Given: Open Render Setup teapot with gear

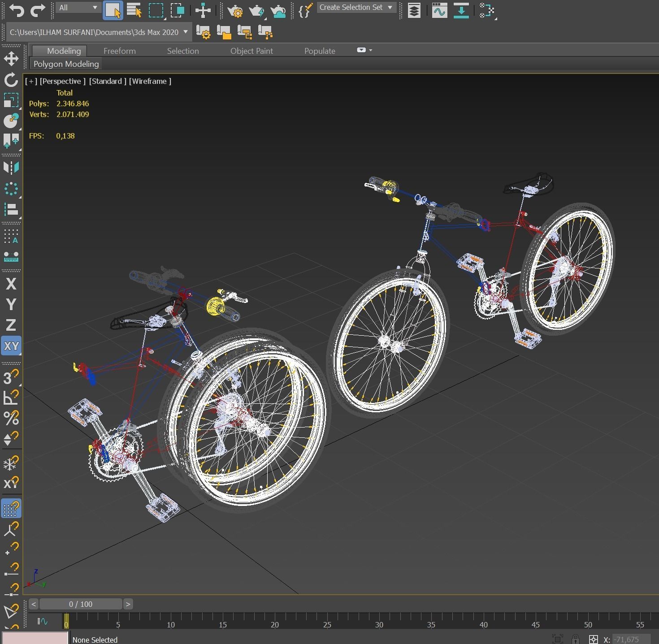Looking at the screenshot, I should tap(235, 10).
